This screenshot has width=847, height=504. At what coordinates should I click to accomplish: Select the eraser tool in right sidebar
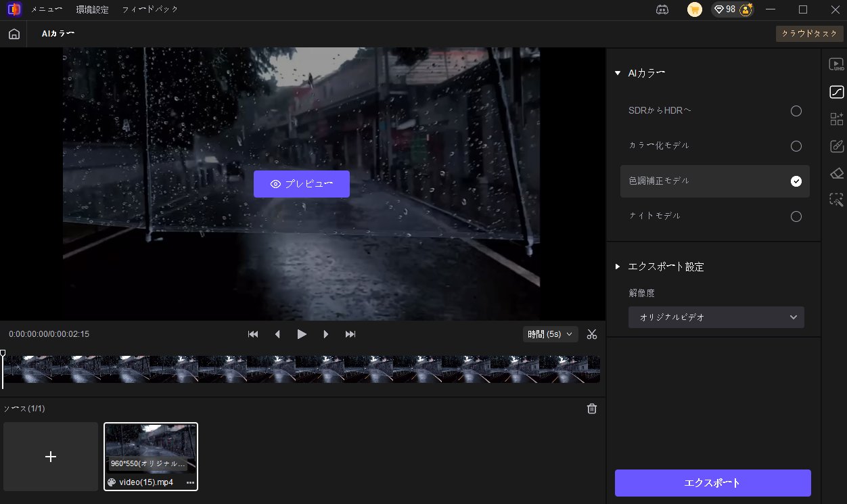pos(836,173)
